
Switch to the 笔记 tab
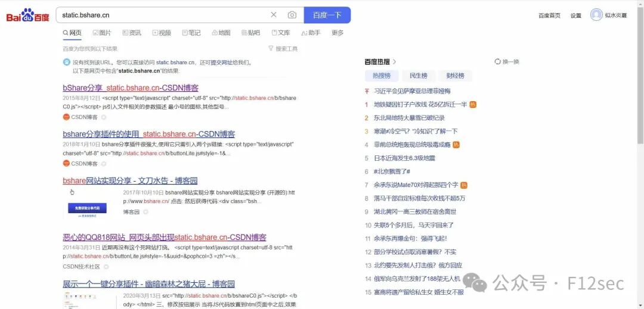click(191, 33)
